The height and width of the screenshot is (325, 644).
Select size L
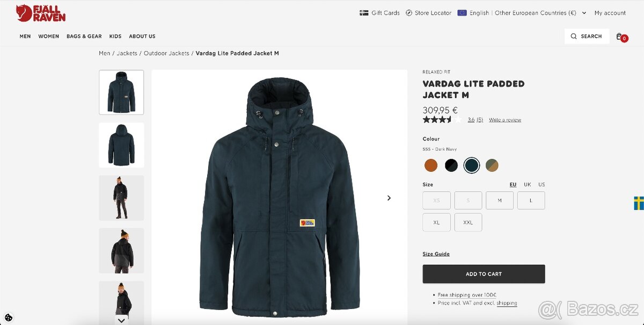click(531, 200)
